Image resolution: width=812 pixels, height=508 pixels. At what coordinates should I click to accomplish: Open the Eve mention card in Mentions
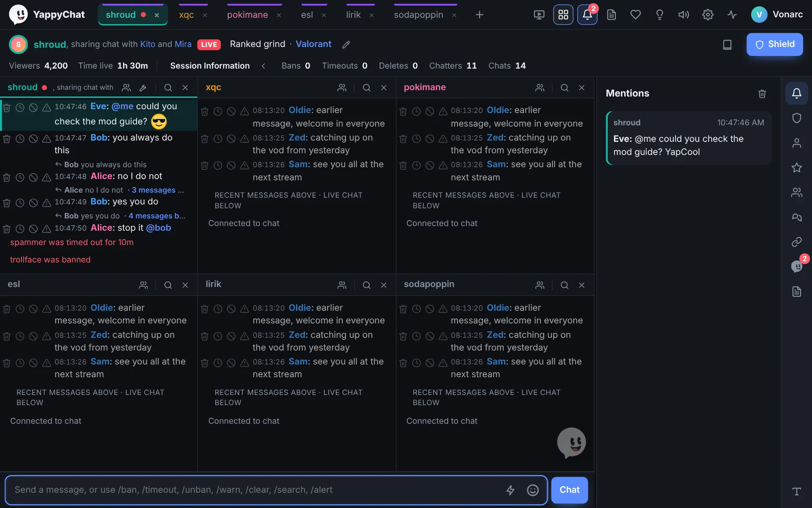(689, 138)
